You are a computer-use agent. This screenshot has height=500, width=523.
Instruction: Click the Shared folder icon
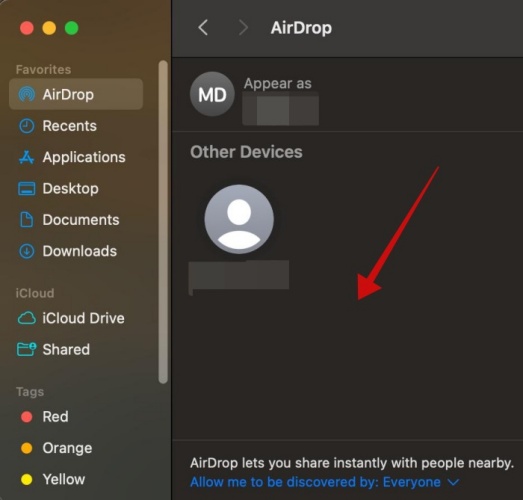click(x=26, y=349)
